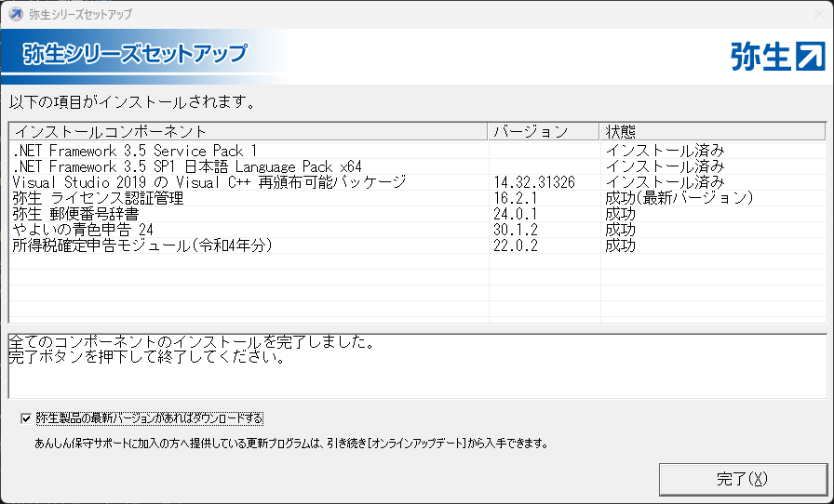This screenshot has height=504, width=834.
Task: Click the 完了ボタンを押下して終了してください message line
Action: pyautogui.click(x=147, y=357)
